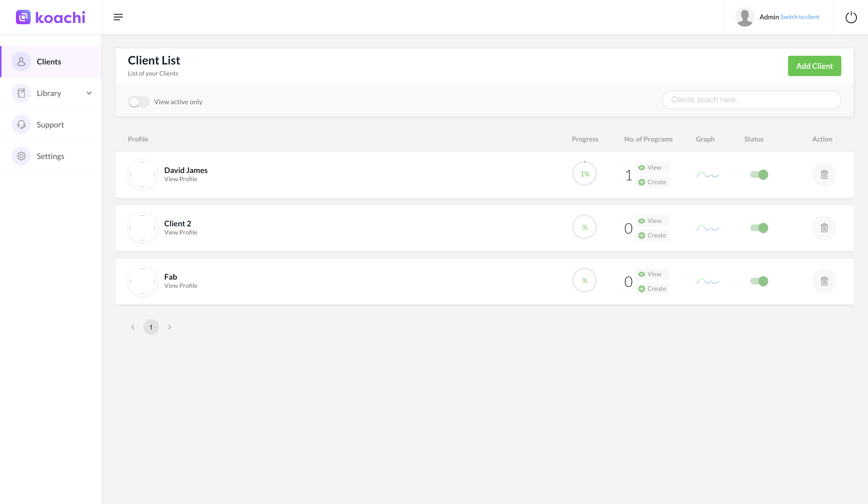Expand the Library menu chevron

[x=89, y=93]
